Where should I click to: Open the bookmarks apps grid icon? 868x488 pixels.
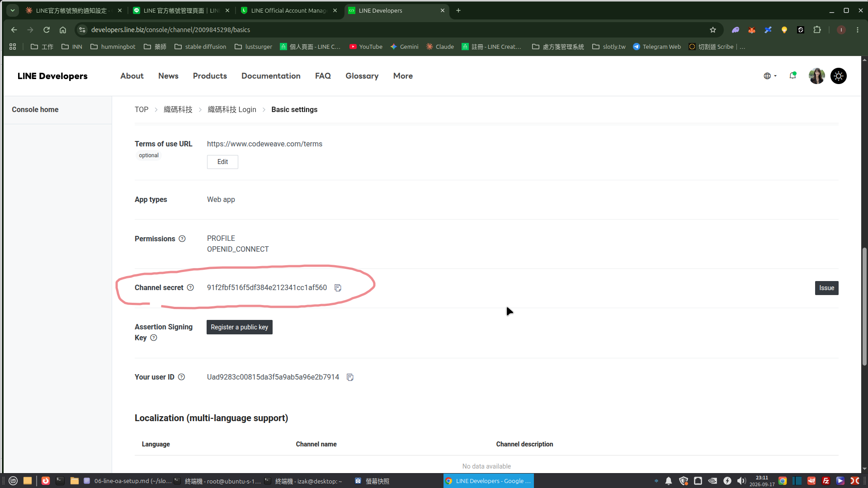coord(13,47)
